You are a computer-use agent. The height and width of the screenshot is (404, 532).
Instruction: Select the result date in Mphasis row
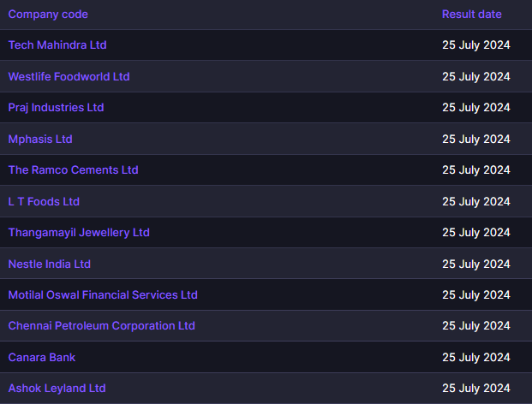(476, 139)
